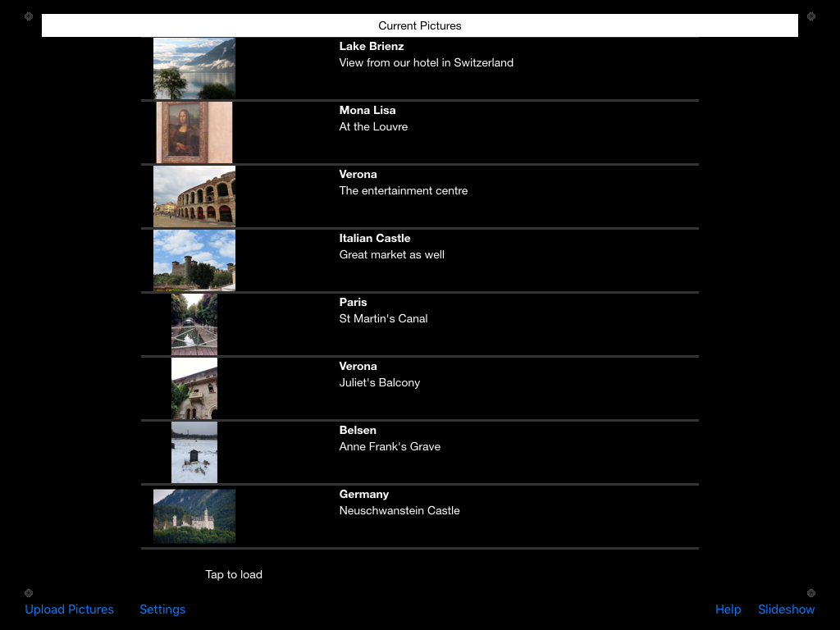Open the Lake Brienz photo thumbnail

[x=194, y=68]
